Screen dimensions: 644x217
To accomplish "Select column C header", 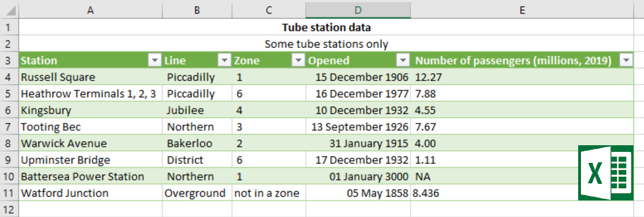I will pos(268,10).
